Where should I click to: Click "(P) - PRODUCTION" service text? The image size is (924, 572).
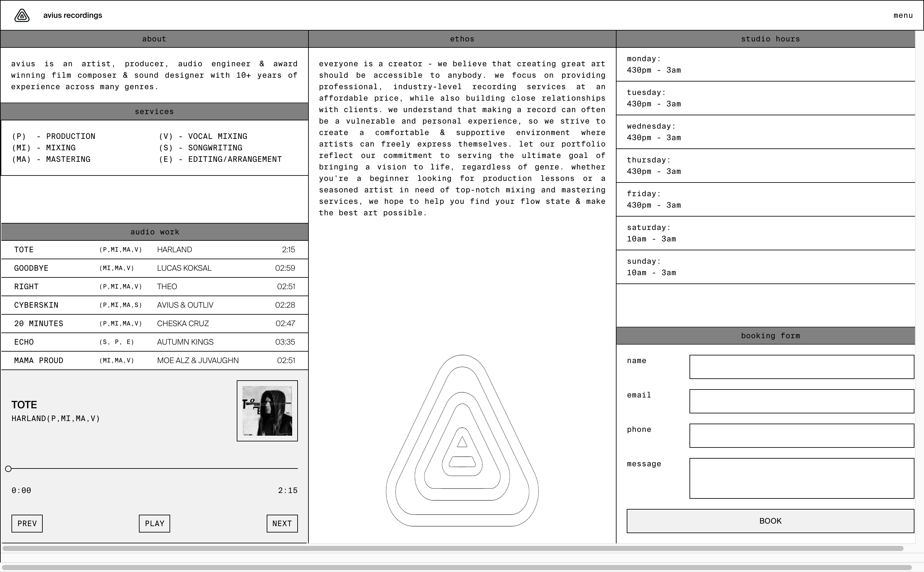[53, 136]
